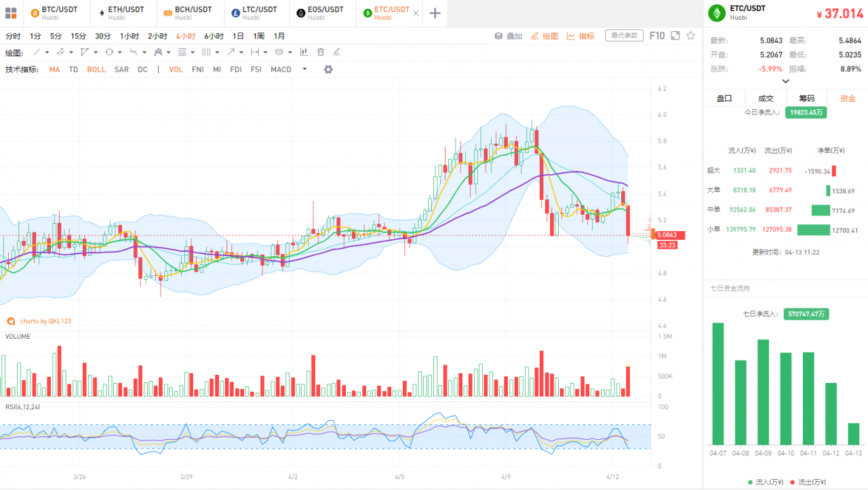
Task: Click the bar chart statistics icon in drawing toolbar
Action: (x=304, y=52)
